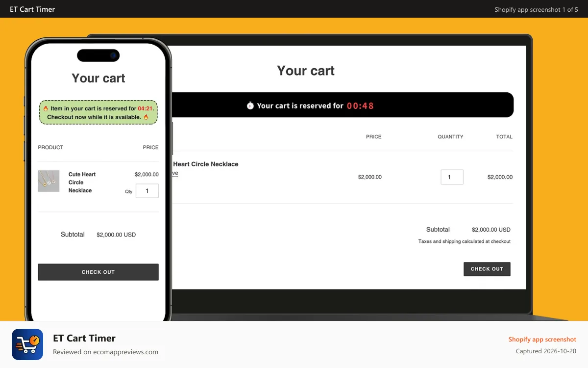Click the black 'Your cart is reserved for' bar
Screen dimensions: 588x368
pyautogui.click(x=343, y=105)
